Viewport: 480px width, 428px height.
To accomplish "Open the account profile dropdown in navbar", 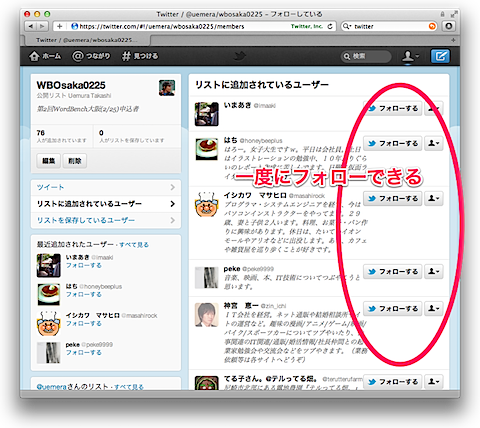I will (410, 56).
